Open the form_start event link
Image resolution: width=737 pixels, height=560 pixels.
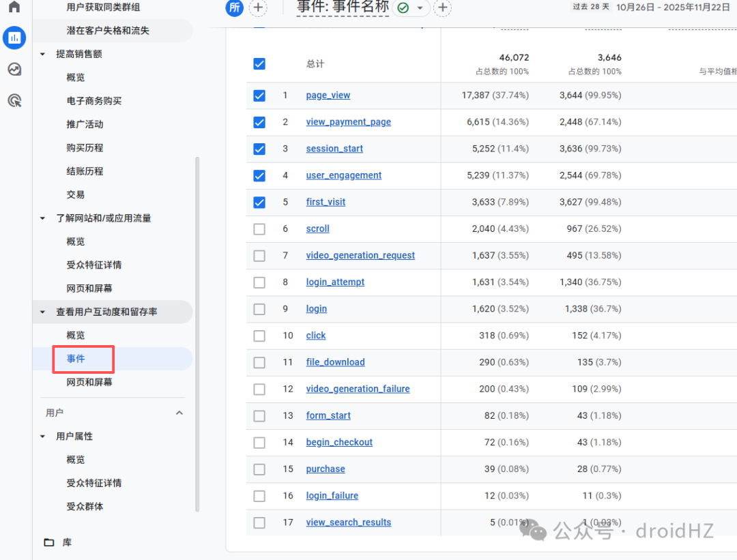pos(328,416)
